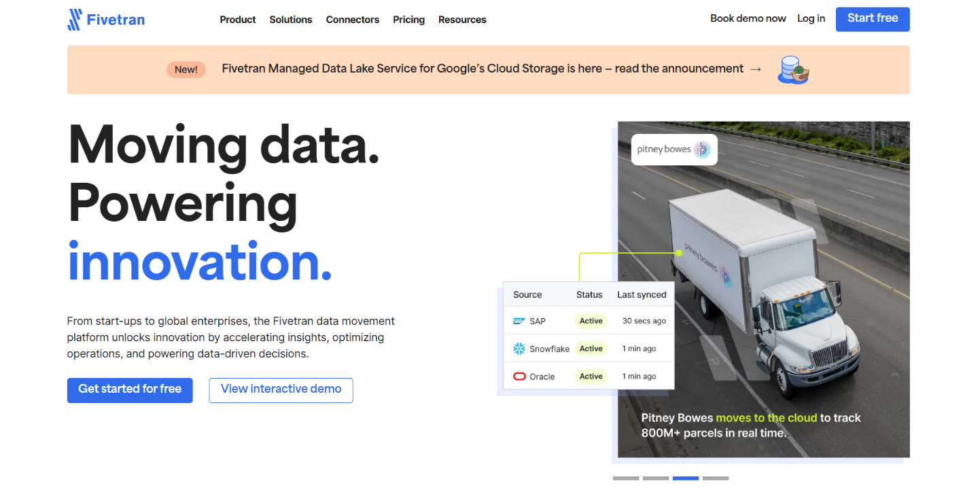Image resolution: width=980 pixels, height=488 pixels.
Task: Click View interactive demo button
Action: (281, 390)
